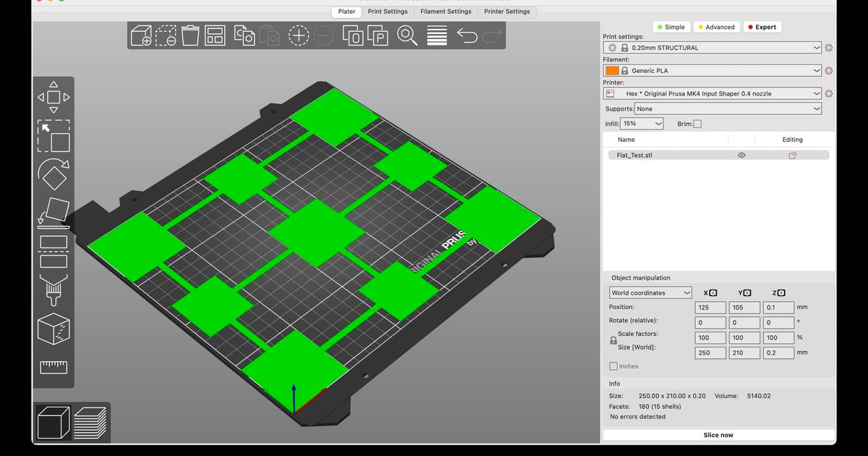Click the Slice now button
Image resolution: width=868 pixels, height=456 pixels.
[718, 434]
